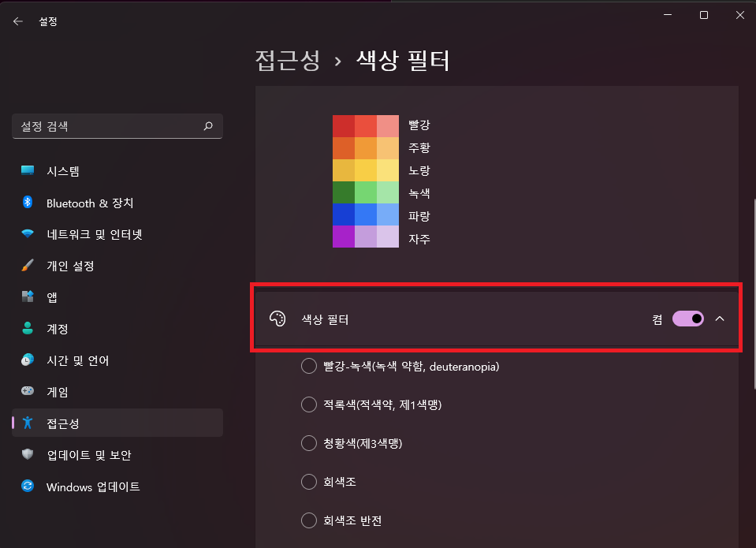Click the 자주 color label
This screenshot has width=756, height=548.
click(419, 239)
